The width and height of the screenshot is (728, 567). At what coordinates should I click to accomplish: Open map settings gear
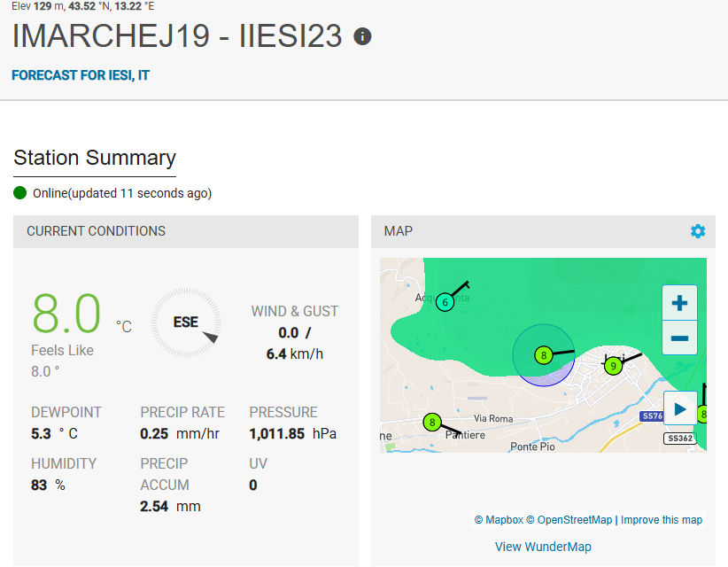[698, 231]
